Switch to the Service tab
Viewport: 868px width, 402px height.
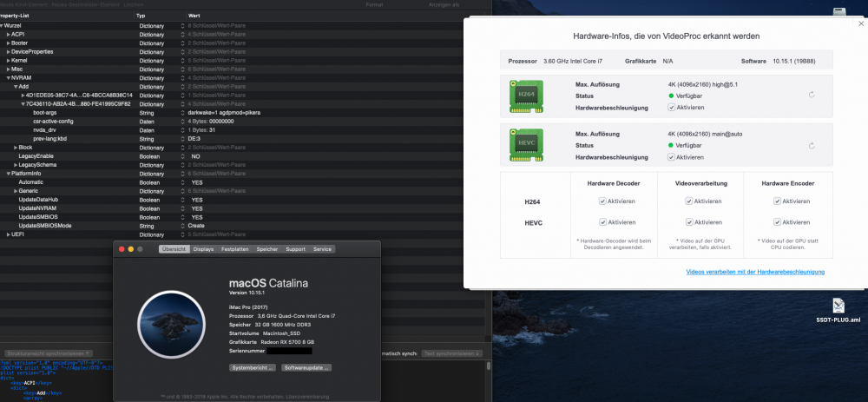pos(322,249)
